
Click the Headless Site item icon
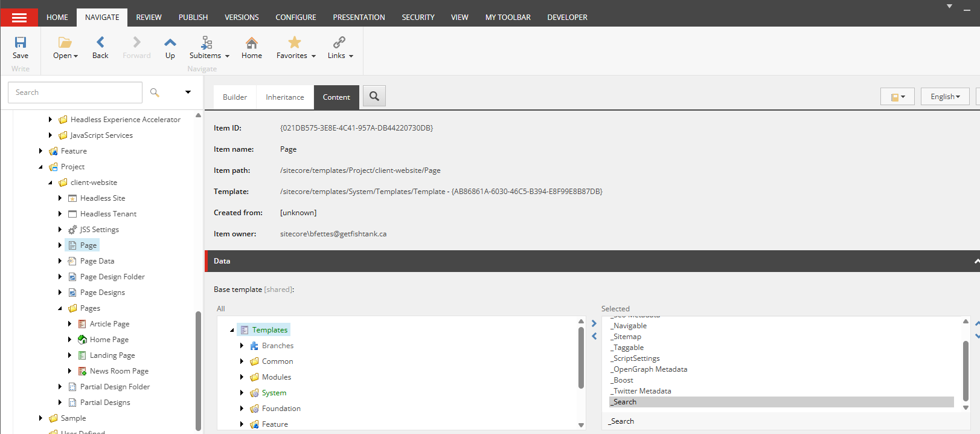click(x=72, y=198)
